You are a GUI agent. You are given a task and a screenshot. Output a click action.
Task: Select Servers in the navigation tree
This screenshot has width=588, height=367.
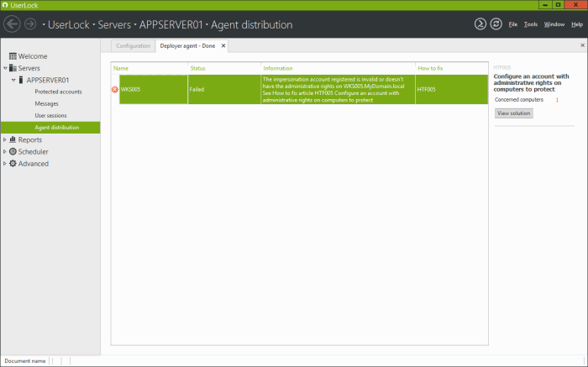(x=29, y=68)
